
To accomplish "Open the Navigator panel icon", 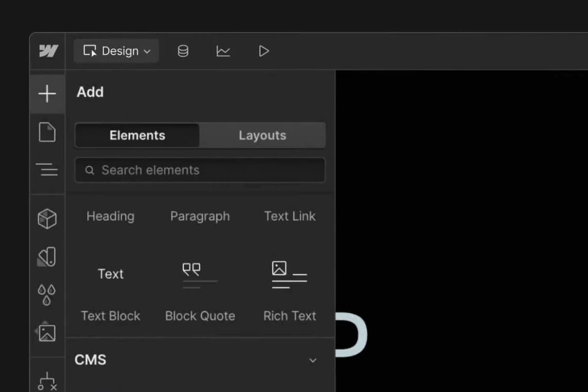I will click(x=47, y=170).
